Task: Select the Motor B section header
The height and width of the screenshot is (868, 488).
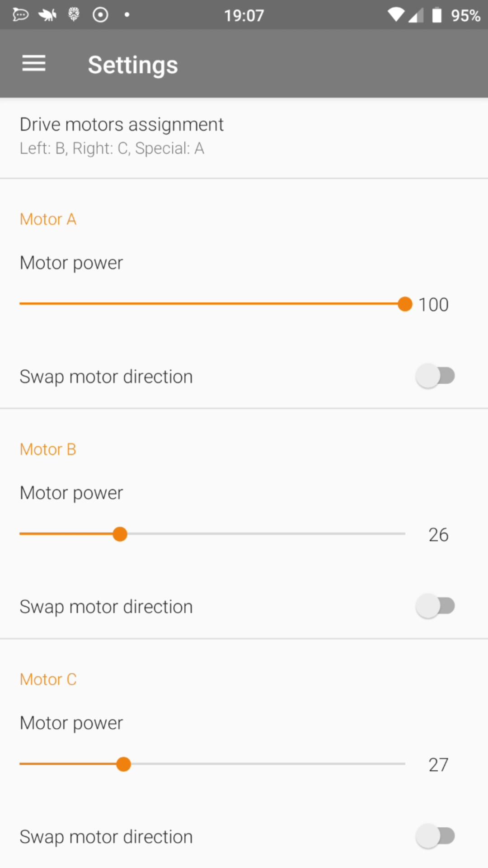Action: point(48,449)
